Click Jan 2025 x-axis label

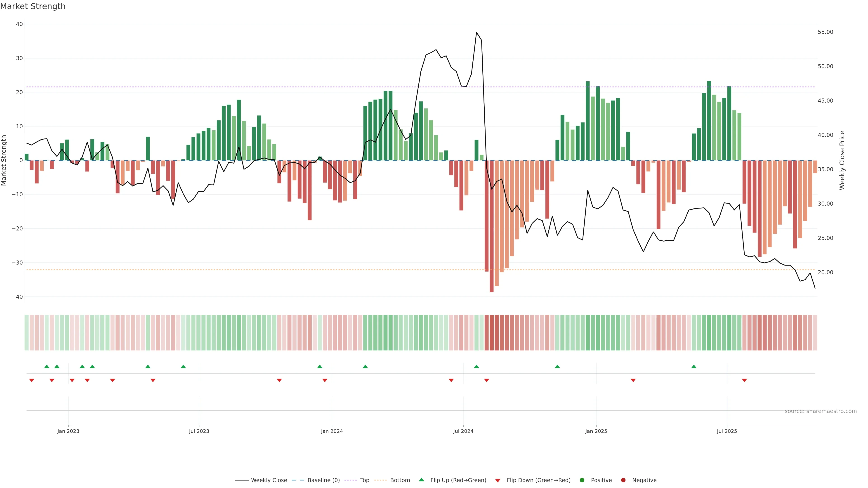coord(596,431)
